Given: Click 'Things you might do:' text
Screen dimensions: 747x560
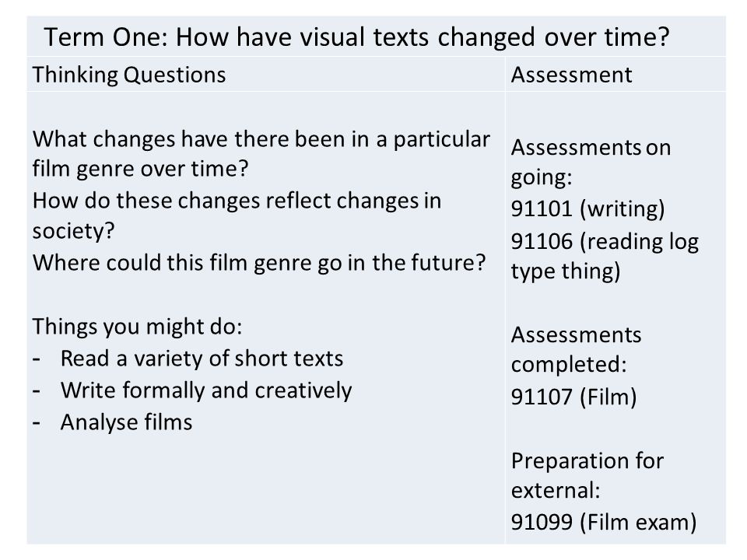Looking at the screenshot, I should (x=137, y=327).
